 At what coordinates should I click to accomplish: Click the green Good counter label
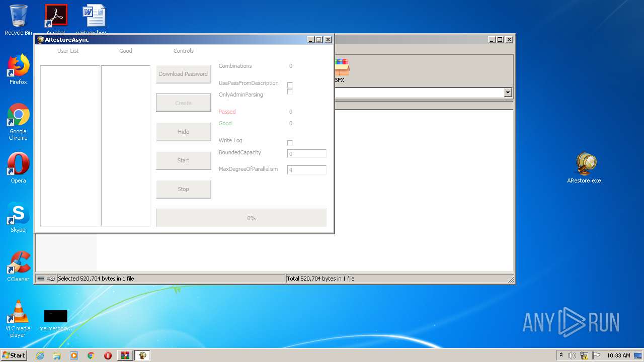pos(225,123)
